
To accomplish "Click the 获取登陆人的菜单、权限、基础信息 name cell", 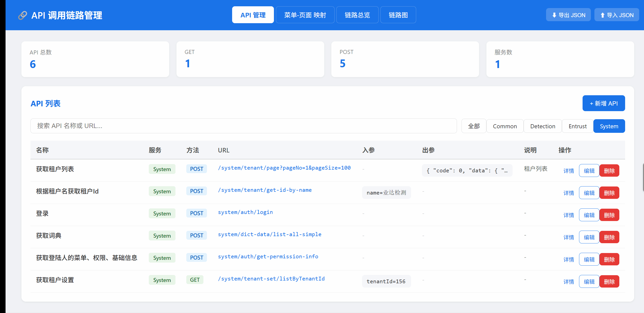I will 87,258.
